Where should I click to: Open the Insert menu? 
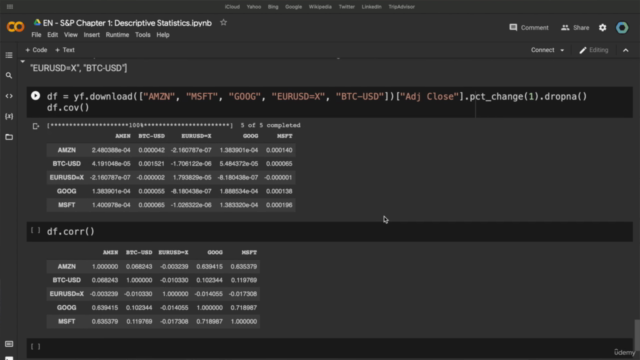coord(91,35)
